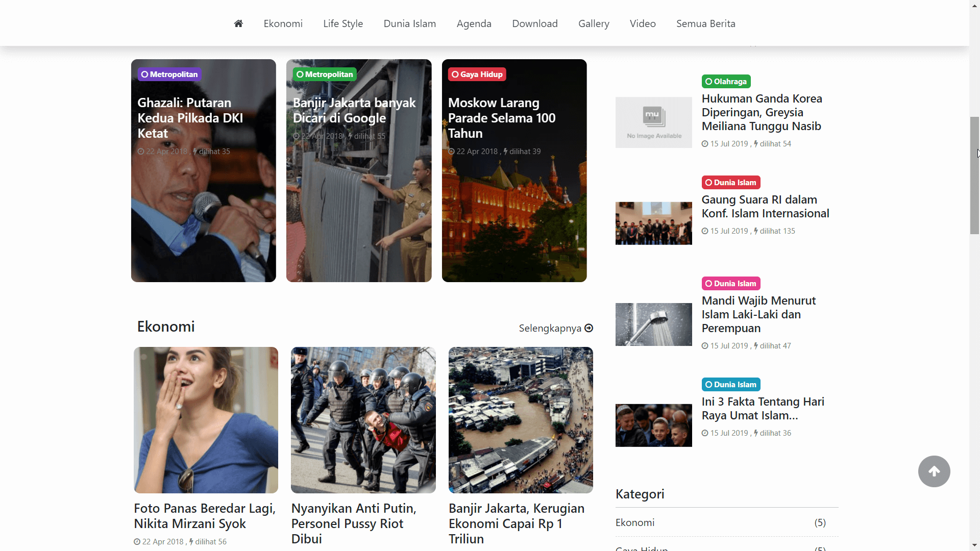Open article Hukuman Ganda Korea Diperingan
Screen dimensions: 980x551
(x=762, y=112)
